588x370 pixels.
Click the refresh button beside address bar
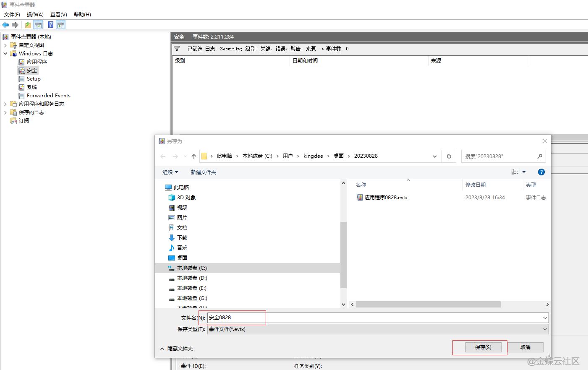[x=449, y=156]
